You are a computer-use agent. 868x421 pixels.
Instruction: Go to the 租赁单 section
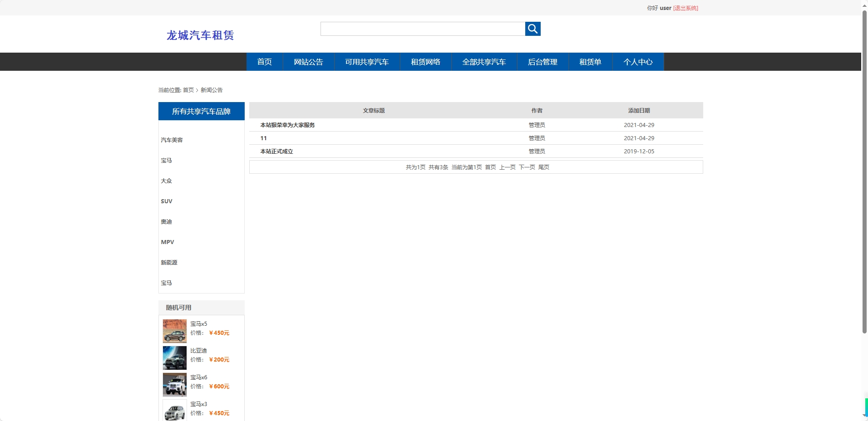(590, 62)
